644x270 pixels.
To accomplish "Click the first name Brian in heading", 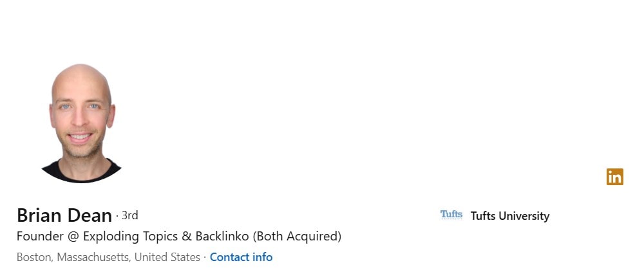I will click(40, 215).
